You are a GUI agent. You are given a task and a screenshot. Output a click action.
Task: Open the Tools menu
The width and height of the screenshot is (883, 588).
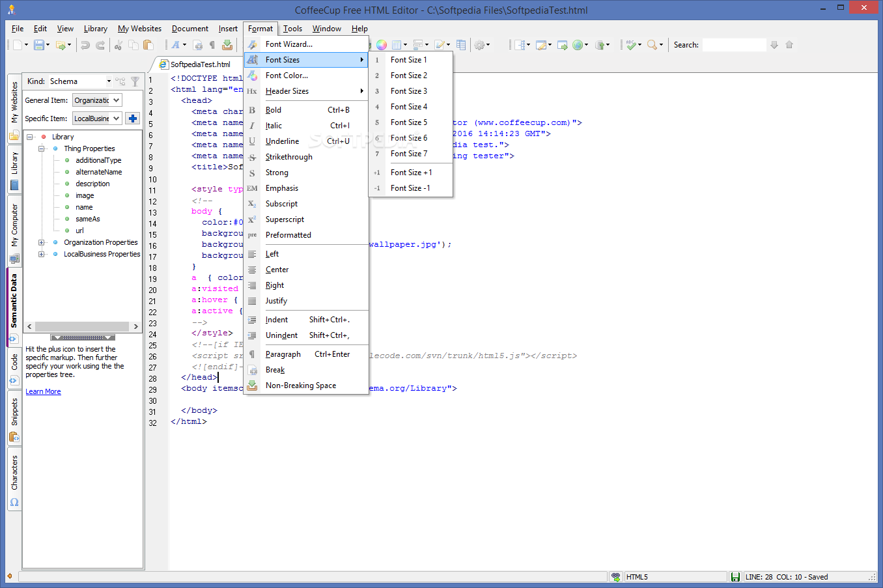point(293,29)
